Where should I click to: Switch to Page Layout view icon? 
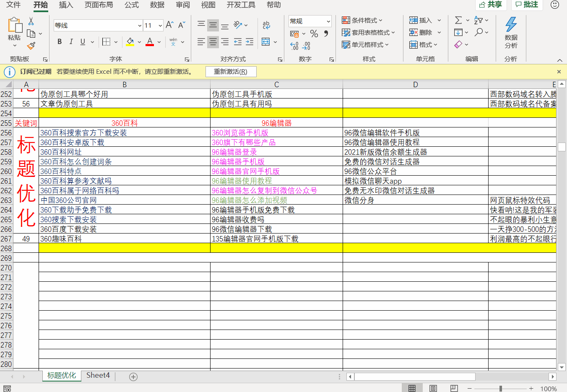pyautogui.click(x=433, y=388)
